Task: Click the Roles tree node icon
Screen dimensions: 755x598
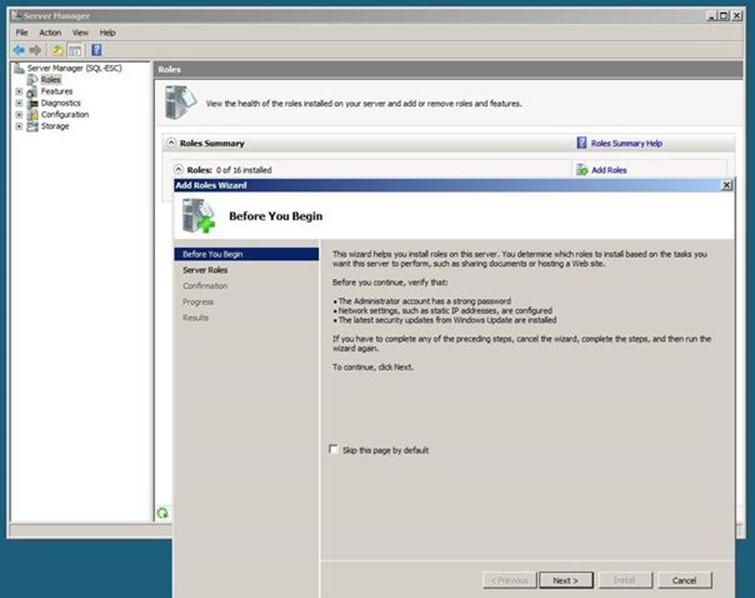Action: [x=33, y=80]
